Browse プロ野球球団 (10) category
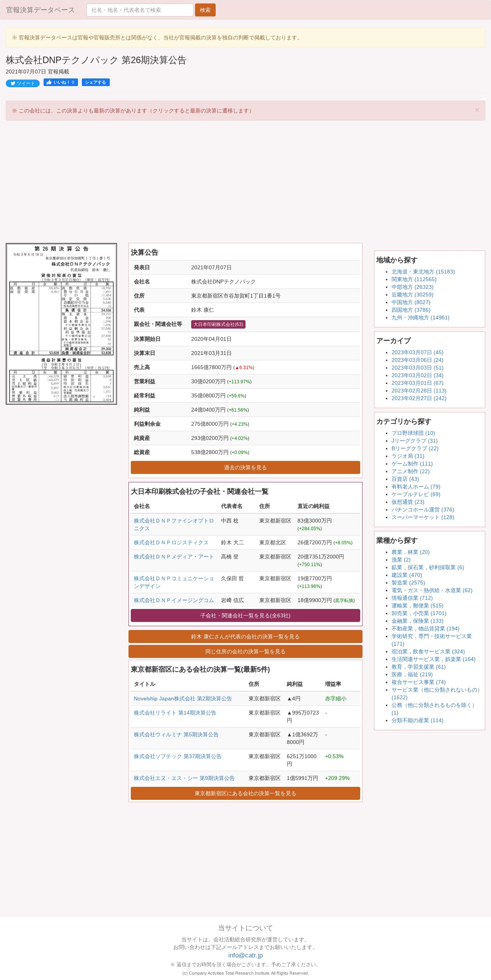Viewport: 491px width, 980px height. [x=413, y=433]
